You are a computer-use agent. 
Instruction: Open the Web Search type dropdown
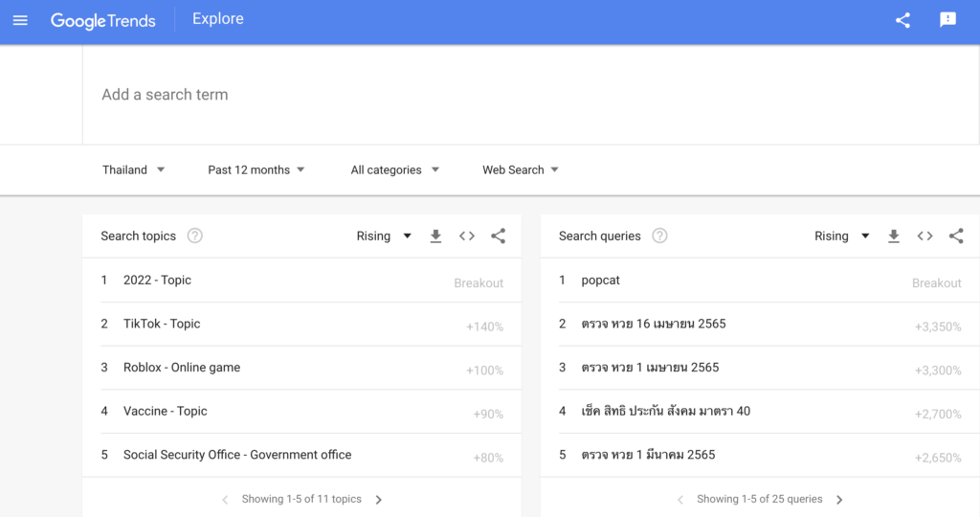(520, 170)
